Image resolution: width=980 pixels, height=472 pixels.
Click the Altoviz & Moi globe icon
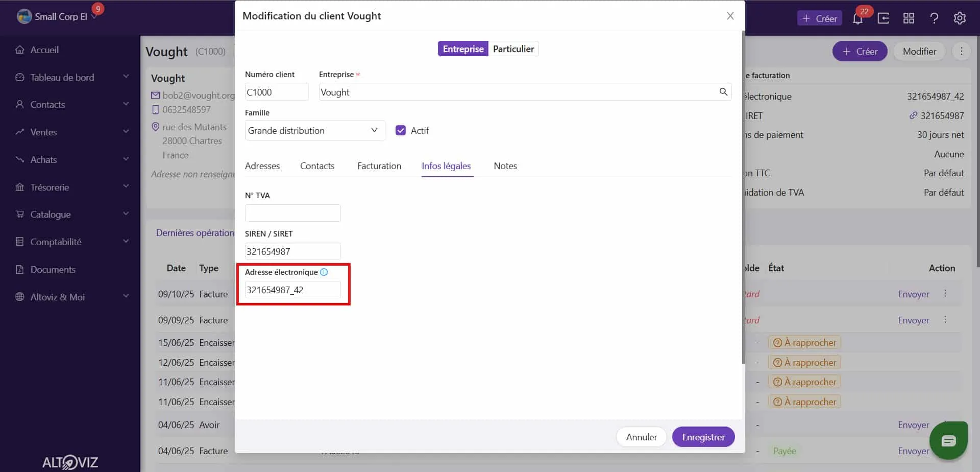click(x=20, y=297)
